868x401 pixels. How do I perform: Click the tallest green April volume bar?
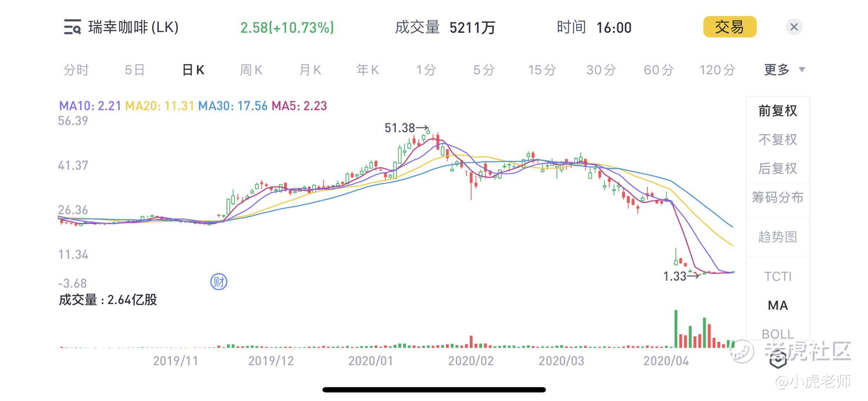[x=676, y=329]
